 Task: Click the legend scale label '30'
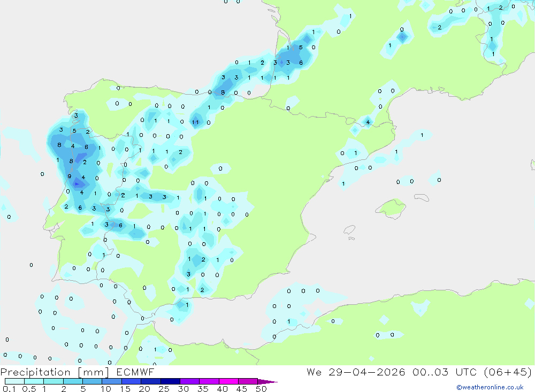[x=184, y=389]
